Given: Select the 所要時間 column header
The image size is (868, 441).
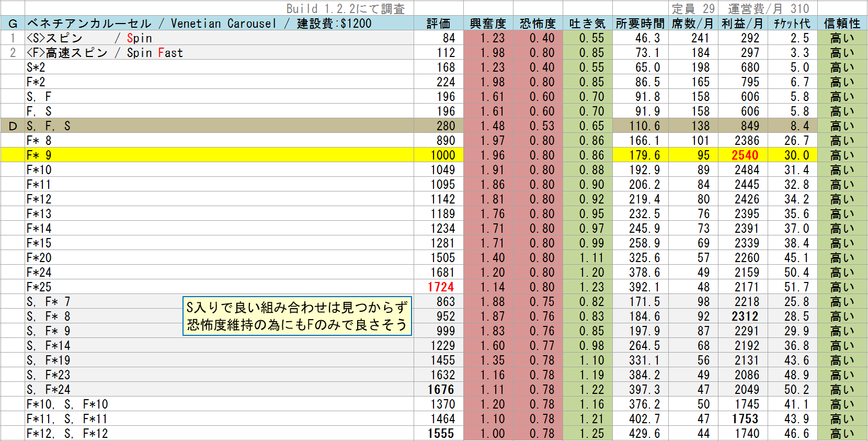Looking at the screenshot, I should (x=640, y=24).
